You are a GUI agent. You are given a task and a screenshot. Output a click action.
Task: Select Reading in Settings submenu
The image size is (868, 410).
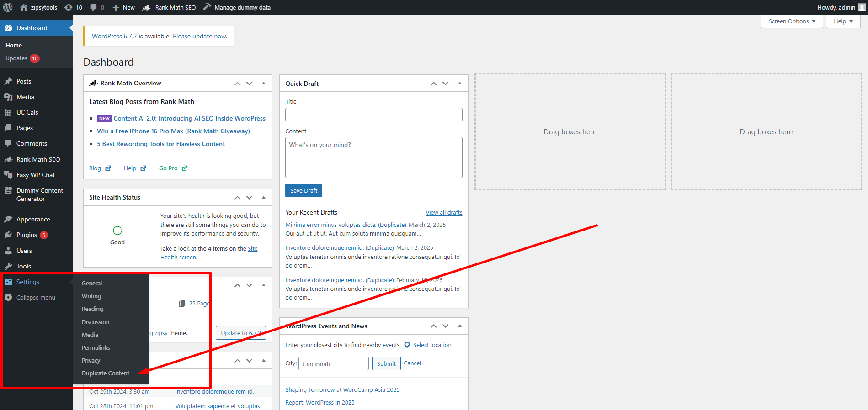point(92,309)
